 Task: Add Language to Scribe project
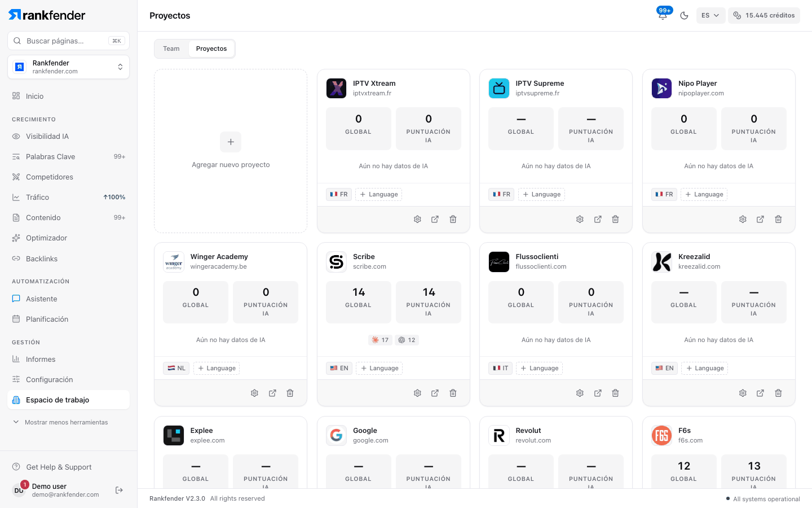[379, 368]
